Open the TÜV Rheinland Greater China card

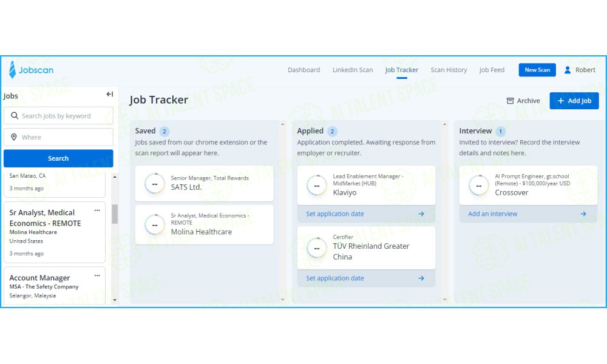(366, 248)
